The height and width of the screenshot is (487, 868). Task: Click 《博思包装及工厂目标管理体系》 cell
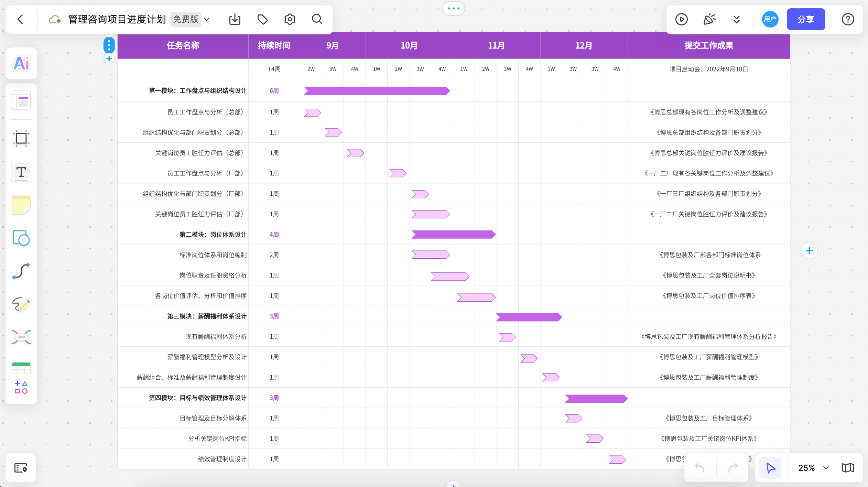point(709,418)
